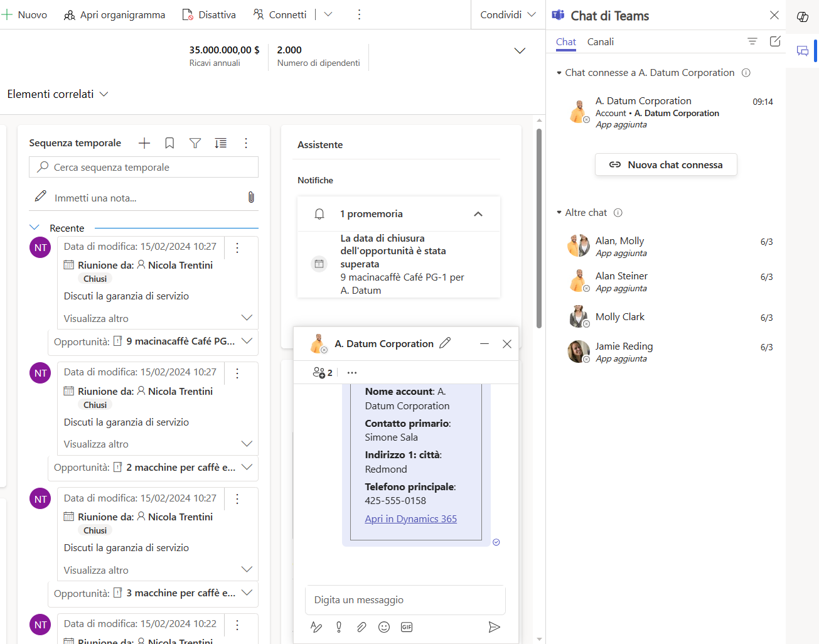Open the chat popup more options ellipsis

(352, 372)
